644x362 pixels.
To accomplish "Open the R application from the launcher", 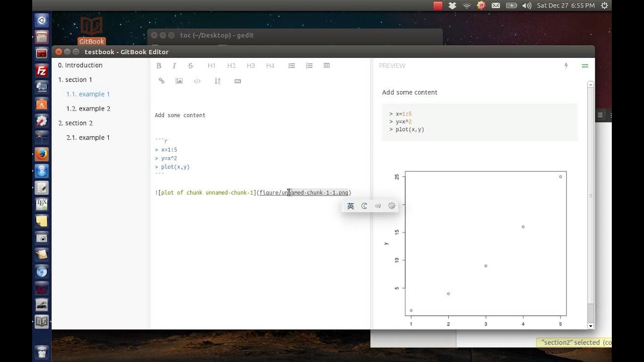I will pyautogui.click(x=42, y=171).
